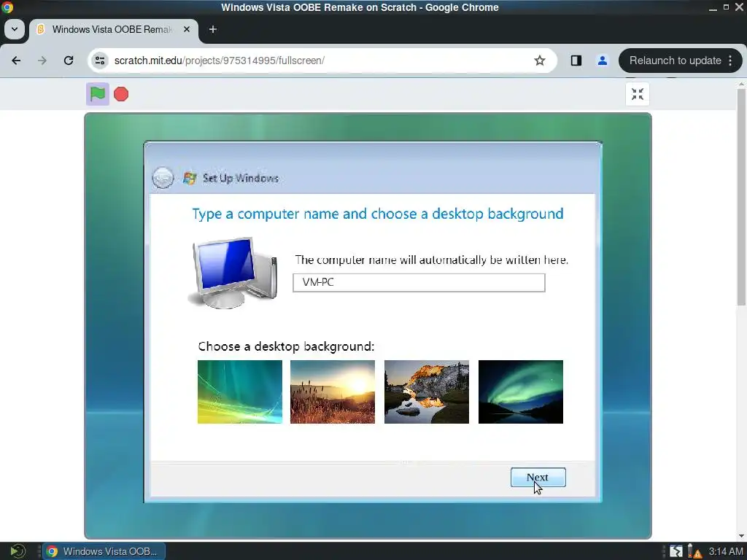The height and width of the screenshot is (560, 747).
Task: Click 'Set Up Windows' title text
Action: click(x=241, y=178)
